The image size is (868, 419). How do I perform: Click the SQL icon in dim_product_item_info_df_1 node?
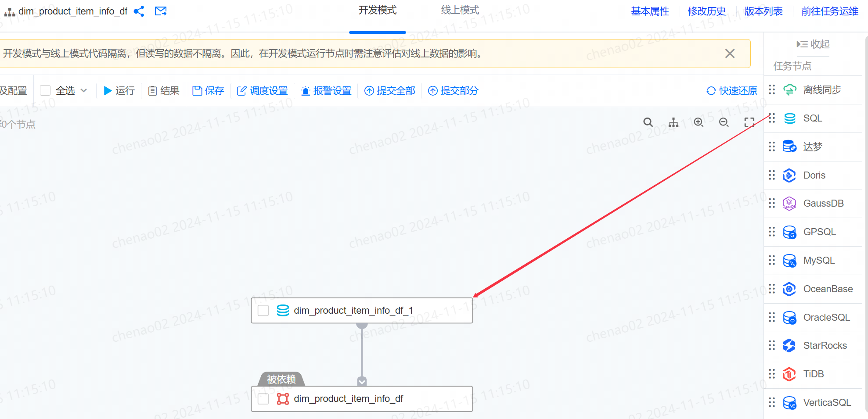283,311
